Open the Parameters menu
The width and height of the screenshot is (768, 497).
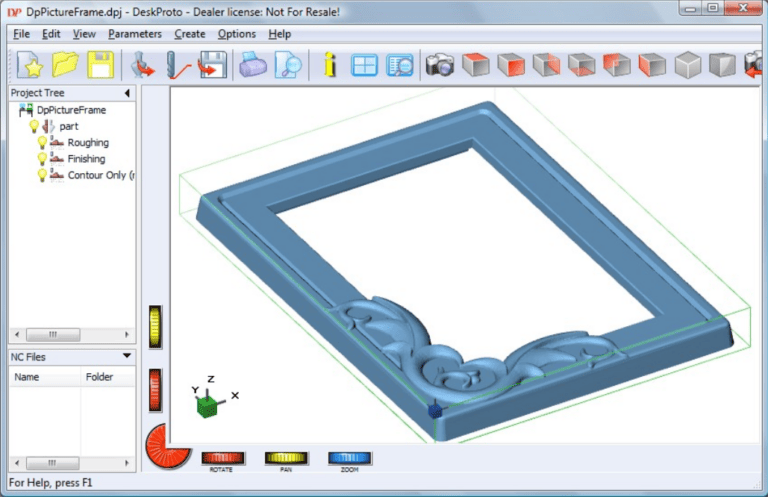tap(134, 34)
